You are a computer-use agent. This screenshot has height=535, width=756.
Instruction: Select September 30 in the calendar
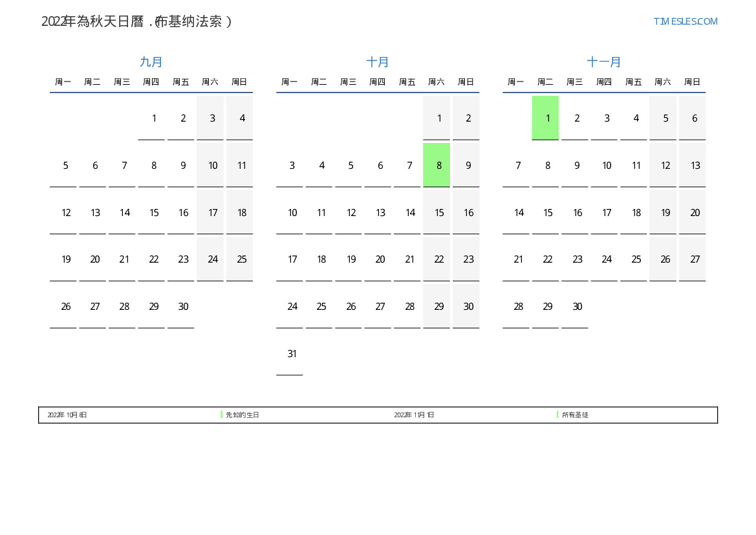183,307
